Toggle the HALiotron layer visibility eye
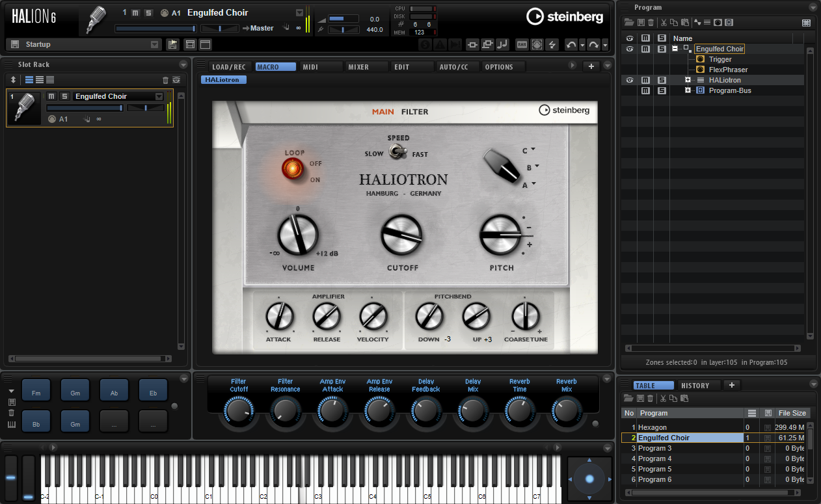 point(629,80)
